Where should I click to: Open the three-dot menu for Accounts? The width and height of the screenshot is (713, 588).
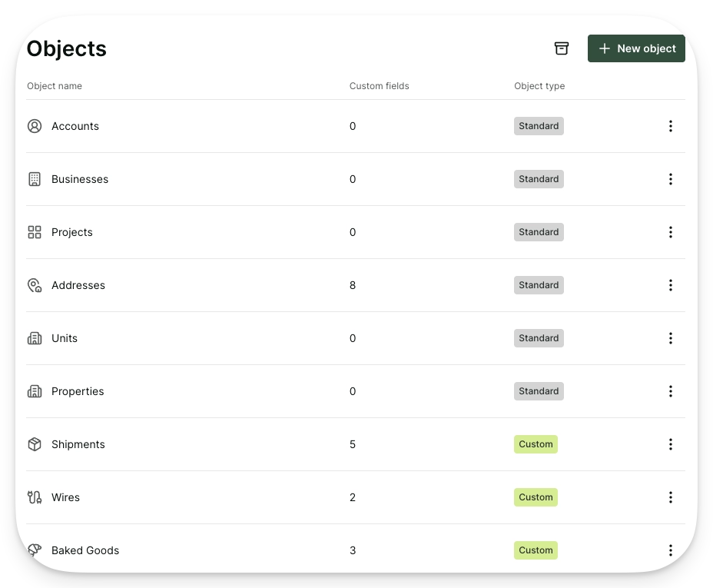[x=670, y=126]
